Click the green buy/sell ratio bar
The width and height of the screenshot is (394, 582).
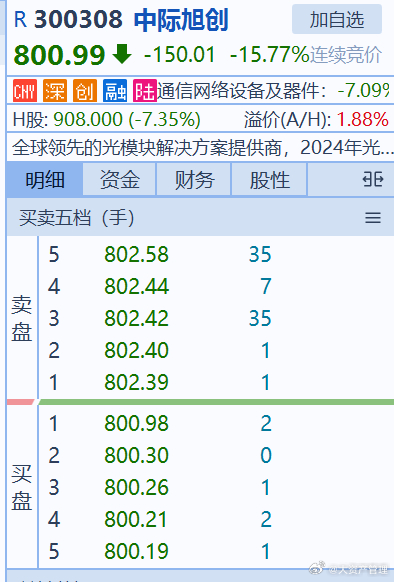[x=215, y=402]
